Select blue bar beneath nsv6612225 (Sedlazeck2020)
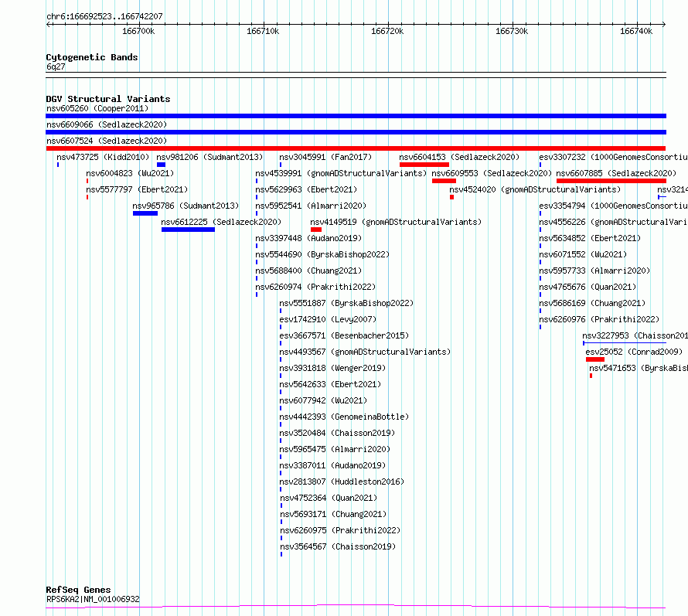Viewport: 688px width, 616px height. pyautogui.click(x=189, y=230)
